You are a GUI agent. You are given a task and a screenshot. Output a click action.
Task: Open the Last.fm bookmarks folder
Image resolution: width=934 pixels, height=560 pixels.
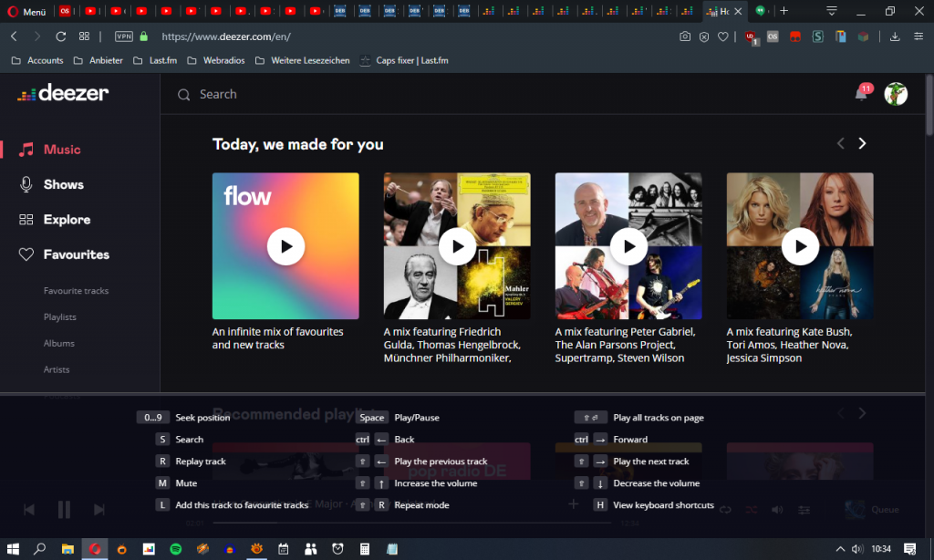pyautogui.click(x=155, y=60)
